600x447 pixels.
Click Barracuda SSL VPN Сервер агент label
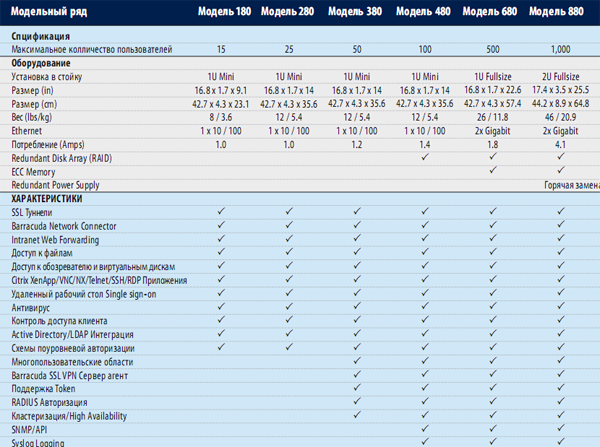(x=70, y=376)
